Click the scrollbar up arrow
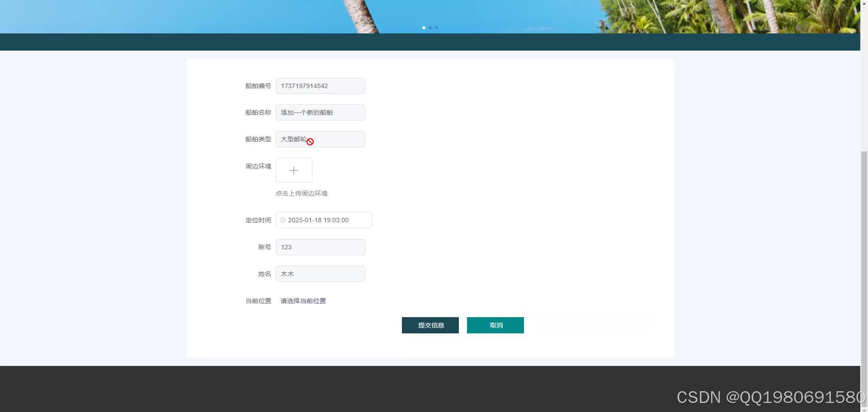 click(x=864, y=3)
